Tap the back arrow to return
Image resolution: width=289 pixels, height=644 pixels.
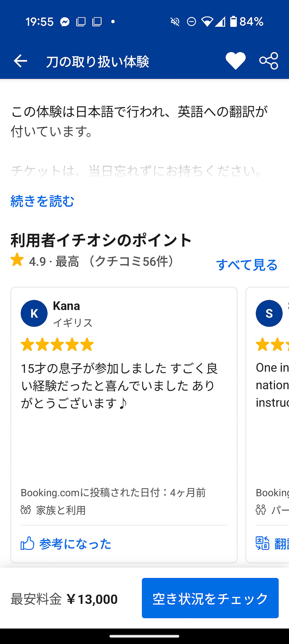pyautogui.click(x=20, y=60)
